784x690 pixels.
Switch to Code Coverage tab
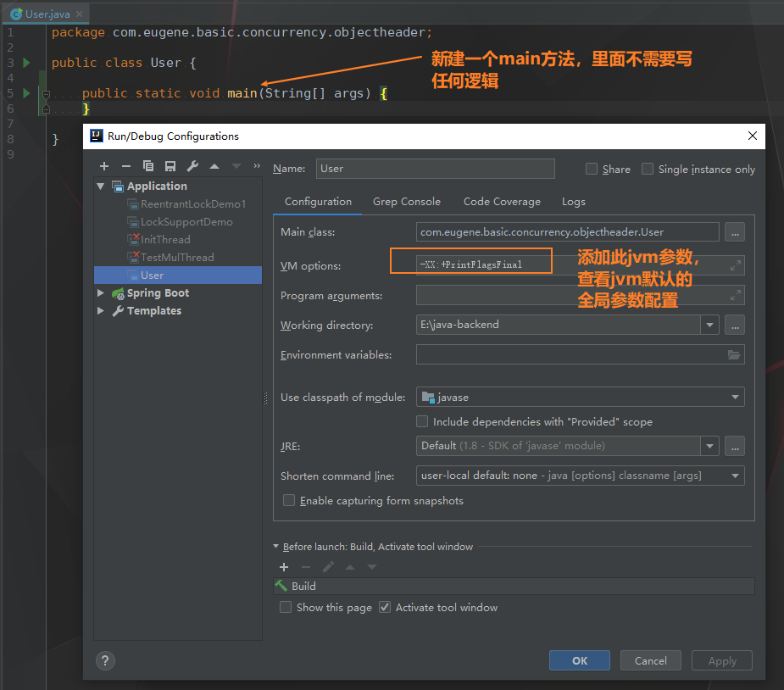point(502,202)
